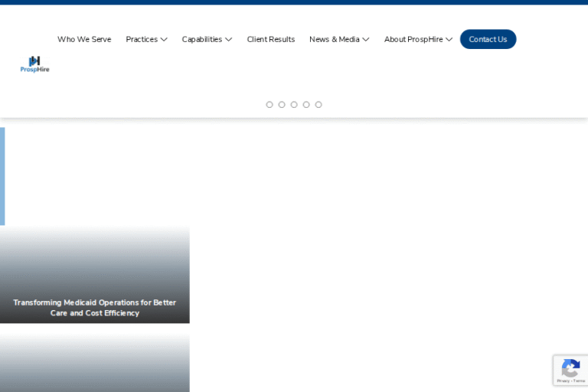Expand the chevron next to About ProspHire
Viewport: 588px width, 392px height.
(449, 40)
